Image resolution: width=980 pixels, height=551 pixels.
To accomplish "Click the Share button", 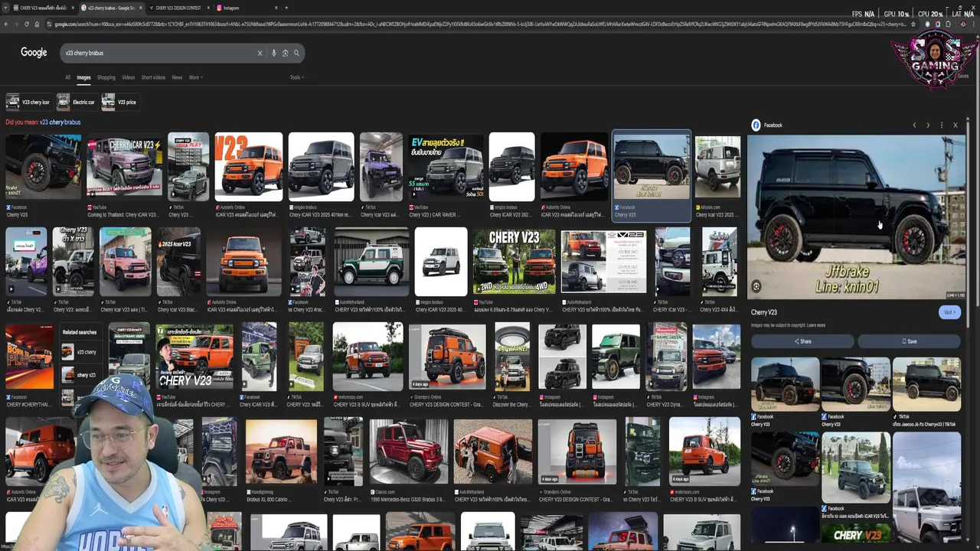I will [802, 341].
